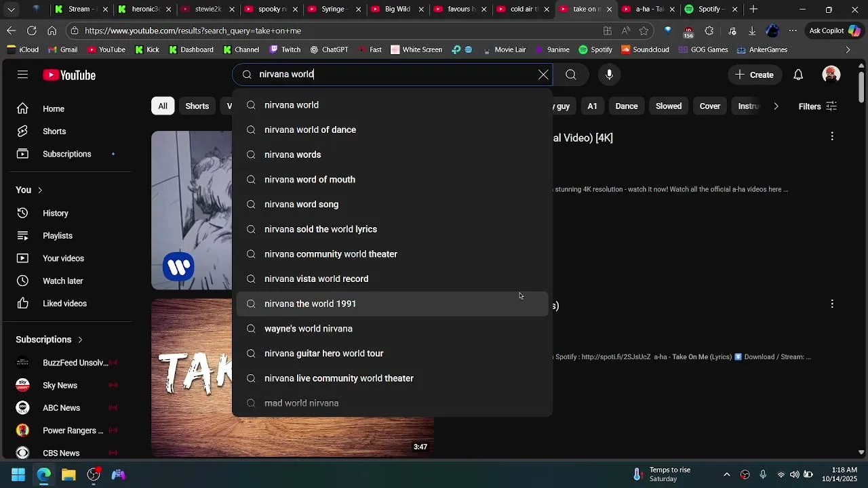Open the Create button

pos(754,75)
